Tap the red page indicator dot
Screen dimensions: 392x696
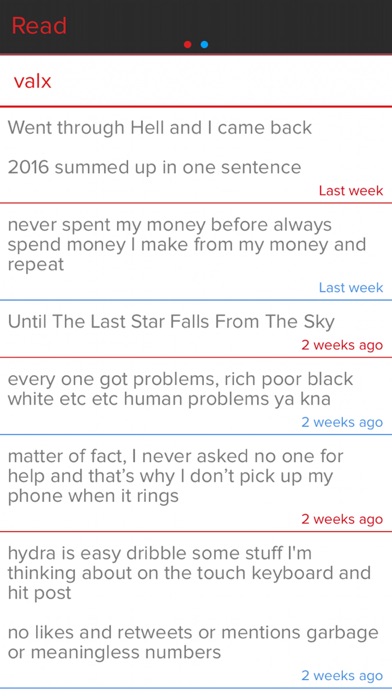click(187, 44)
